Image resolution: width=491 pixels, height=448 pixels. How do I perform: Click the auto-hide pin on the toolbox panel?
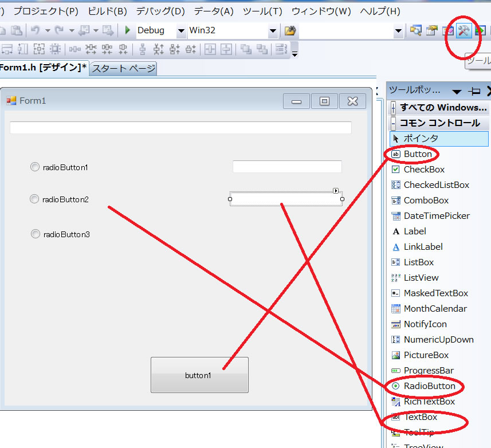click(x=474, y=91)
